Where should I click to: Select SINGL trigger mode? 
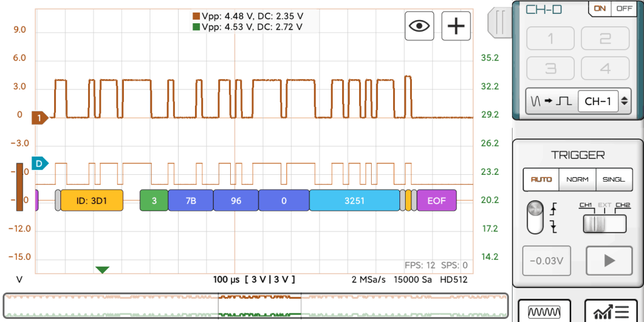pos(613,179)
